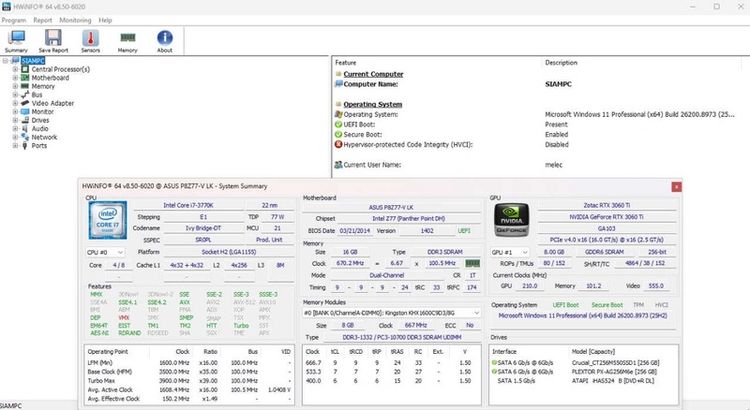Click the Feature column header
The width and height of the screenshot is (750, 410).
(345, 63)
